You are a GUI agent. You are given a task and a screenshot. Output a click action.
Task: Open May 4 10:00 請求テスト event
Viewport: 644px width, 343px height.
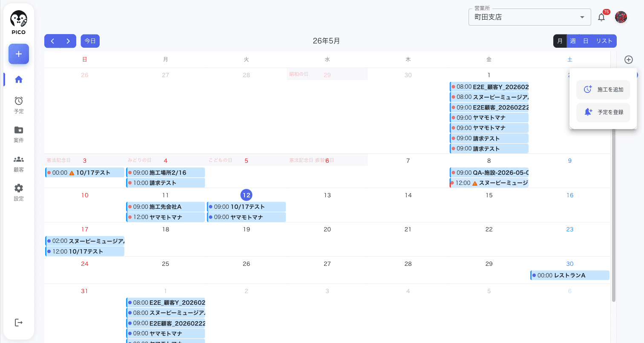pos(166,183)
